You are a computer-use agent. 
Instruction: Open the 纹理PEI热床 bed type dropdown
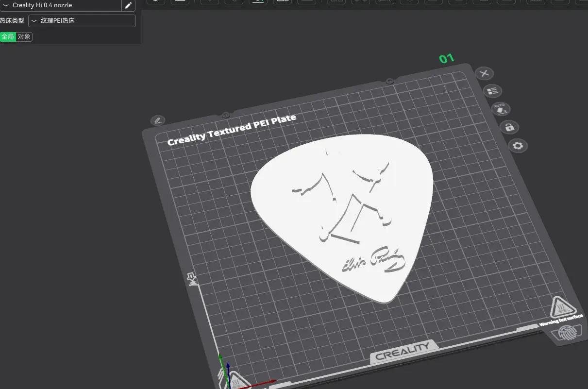click(x=82, y=21)
